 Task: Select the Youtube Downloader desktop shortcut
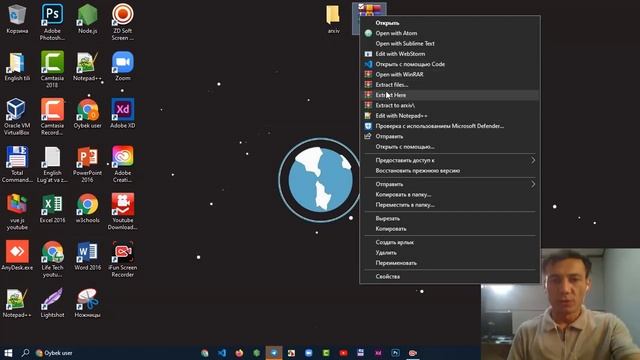122,211
